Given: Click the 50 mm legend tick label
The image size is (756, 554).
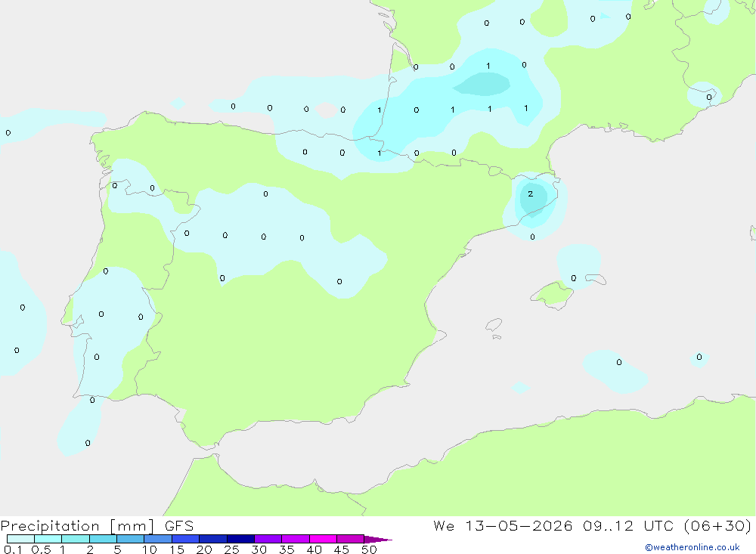Looking at the screenshot, I should (369, 549).
